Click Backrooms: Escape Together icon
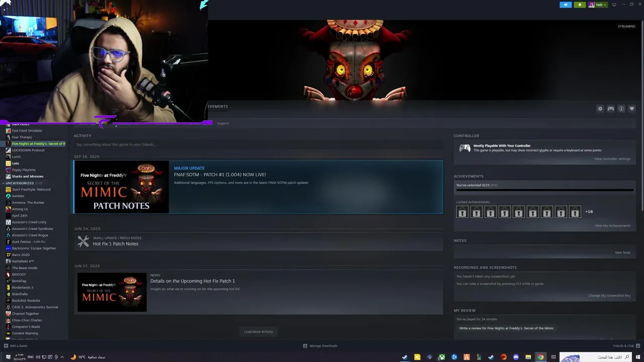This screenshot has height=362, width=644. 8,248
